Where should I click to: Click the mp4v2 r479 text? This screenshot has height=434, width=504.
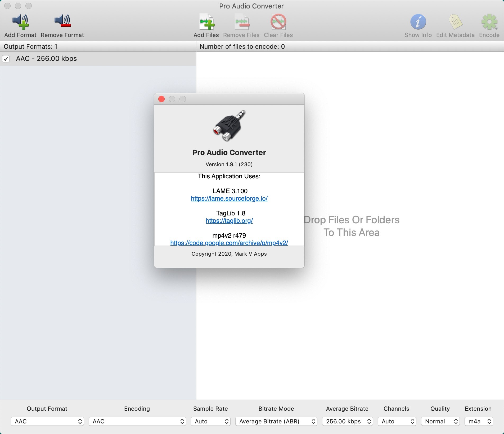coord(229,236)
